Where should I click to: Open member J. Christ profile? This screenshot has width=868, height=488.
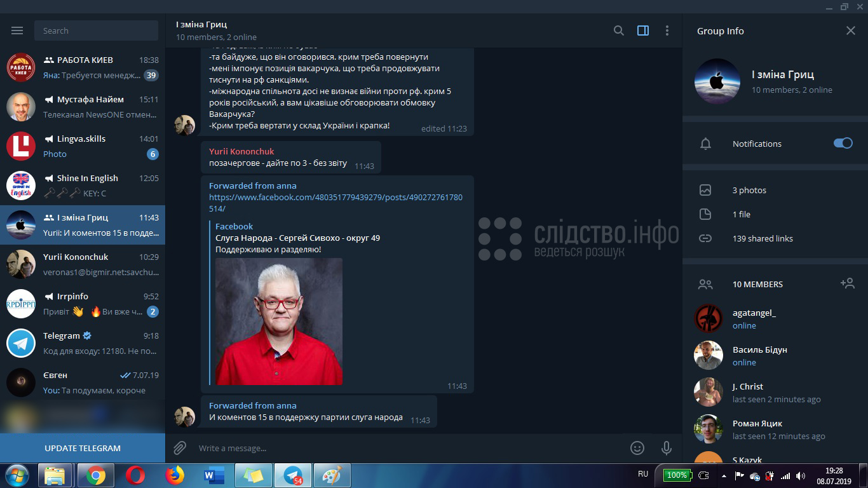pos(775,392)
